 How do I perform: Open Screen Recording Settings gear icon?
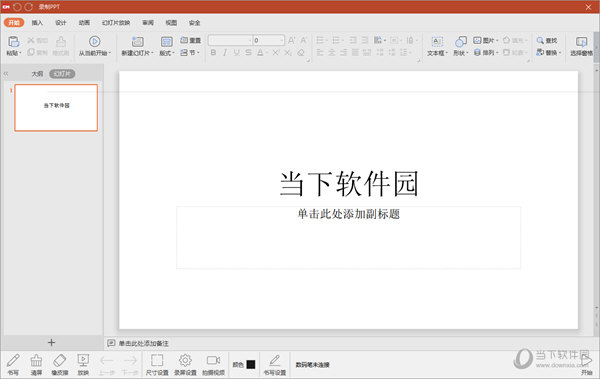185,360
